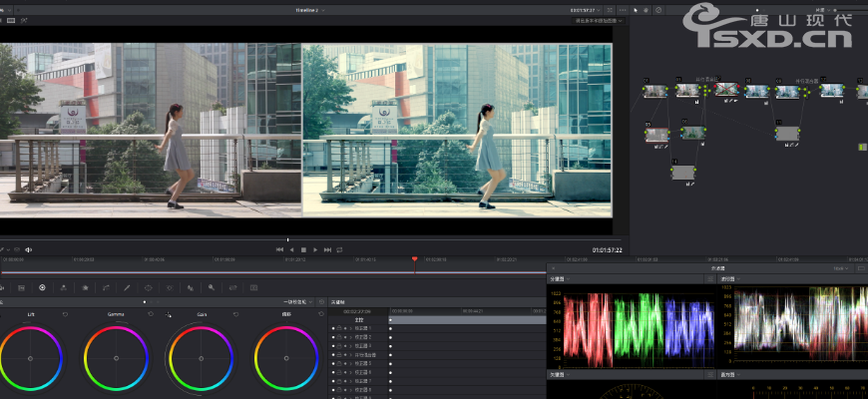Image resolution: width=868 pixels, height=399 pixels.
Task: Open the Qualifier eyedropper palette
Action: point(127,287)
